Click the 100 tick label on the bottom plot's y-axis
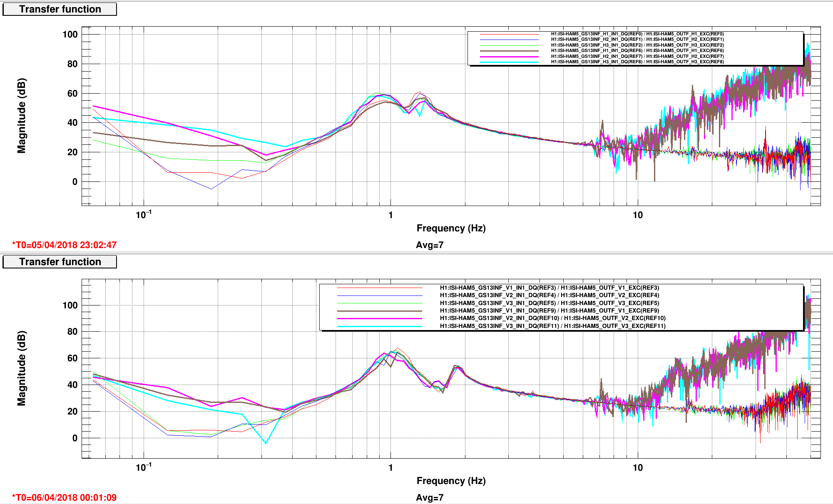 pyautogui.click(x=70, y=305)
